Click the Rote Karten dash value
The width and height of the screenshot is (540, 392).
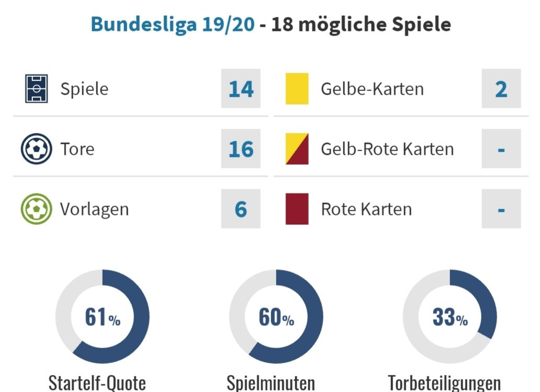[x=501, y=209]
